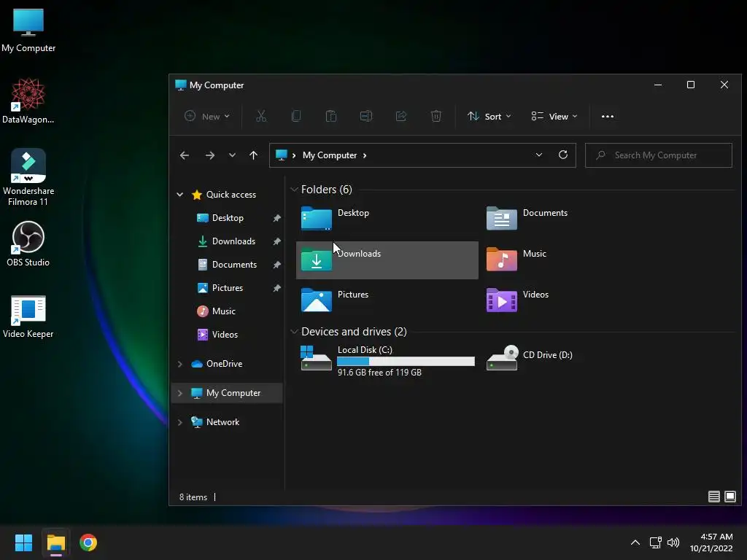
Task: Open the View dropdown menu
Action: tap(554, 116)
